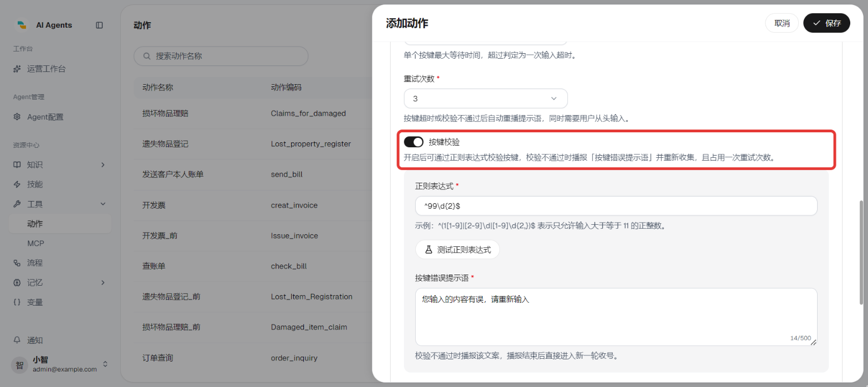
Task: Click the 14/500 character counter
Action: point(800,338)
